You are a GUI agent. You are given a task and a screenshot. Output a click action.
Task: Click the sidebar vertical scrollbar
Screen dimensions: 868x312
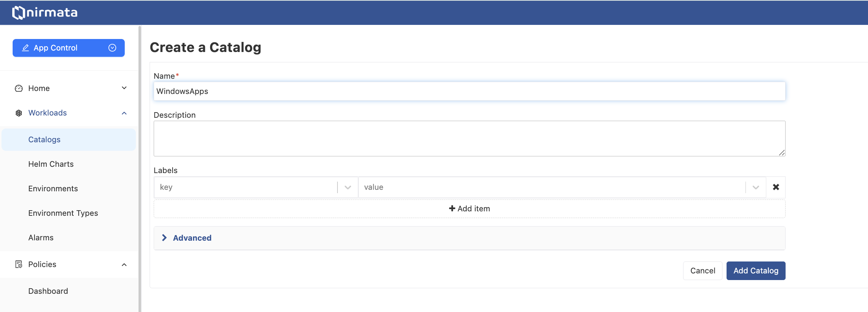[140, 169]
